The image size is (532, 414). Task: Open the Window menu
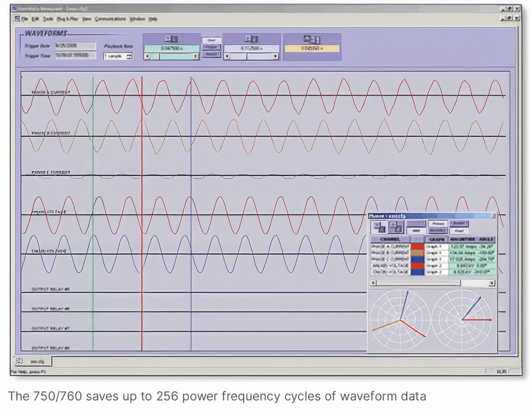coord(137,19)
